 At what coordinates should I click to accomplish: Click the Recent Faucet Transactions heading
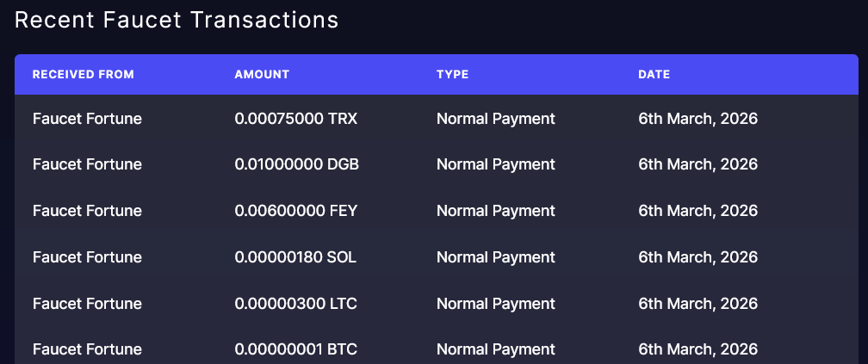tap(177, 20)
